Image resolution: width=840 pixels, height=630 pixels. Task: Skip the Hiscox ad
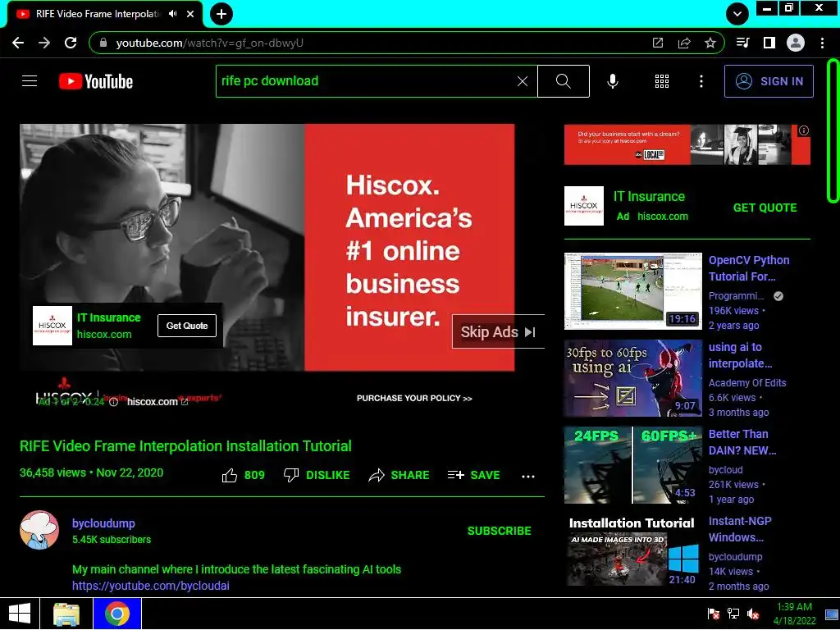tap(498, 332)
